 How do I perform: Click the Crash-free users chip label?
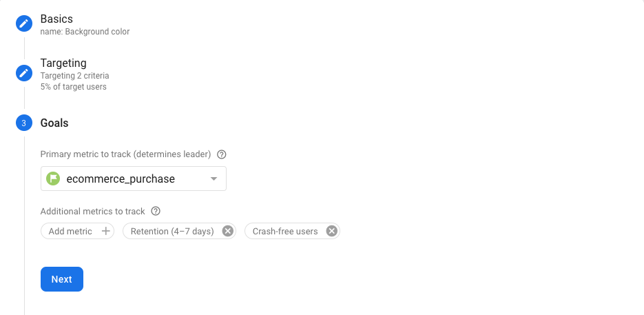pyautogui.click(x=285, y=232)
